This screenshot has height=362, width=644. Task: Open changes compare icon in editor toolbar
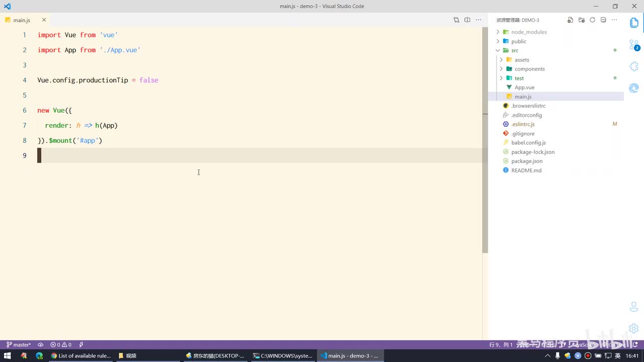[x=456, y=20]
